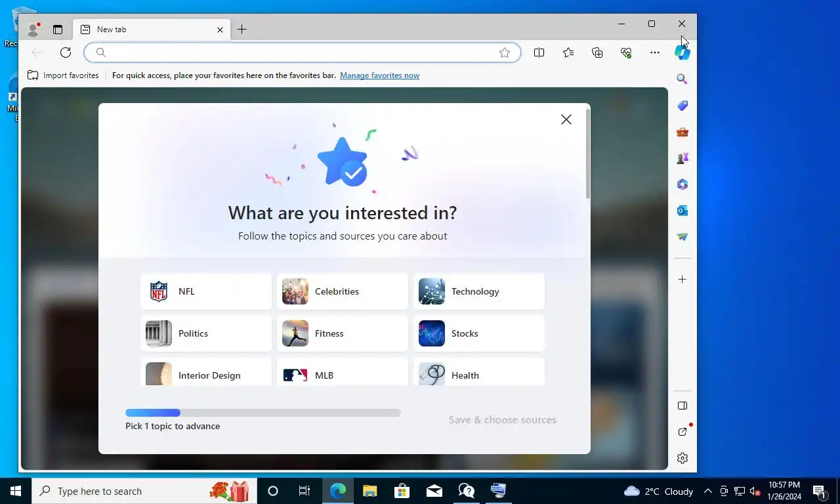
Task: Select the Technology topic
Action: click(479, 291)
